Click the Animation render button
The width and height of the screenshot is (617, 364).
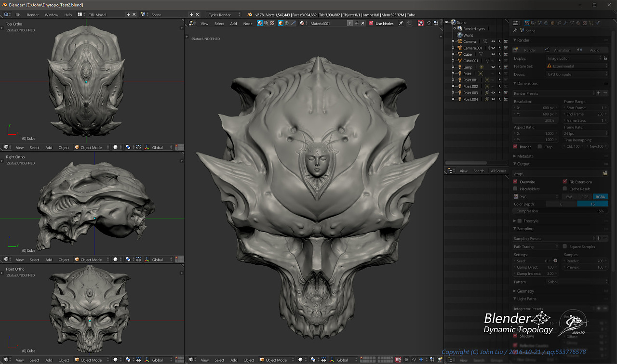558,50
